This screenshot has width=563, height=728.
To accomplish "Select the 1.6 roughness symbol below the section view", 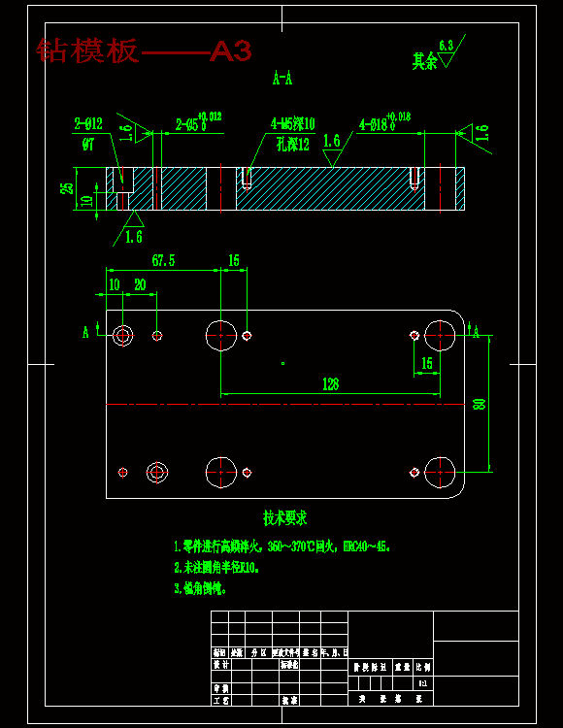I will pos(130,228).
